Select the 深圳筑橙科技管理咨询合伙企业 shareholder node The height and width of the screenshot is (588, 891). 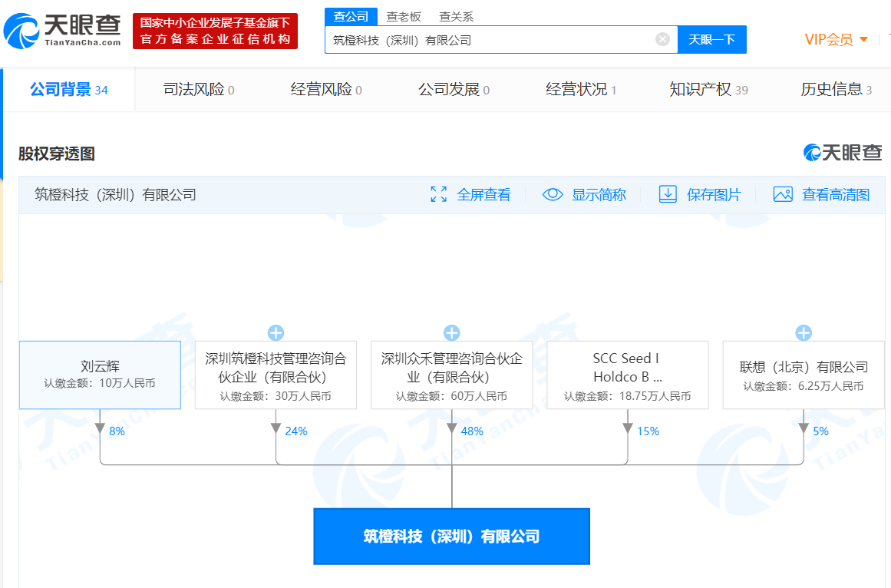[276, 375]
